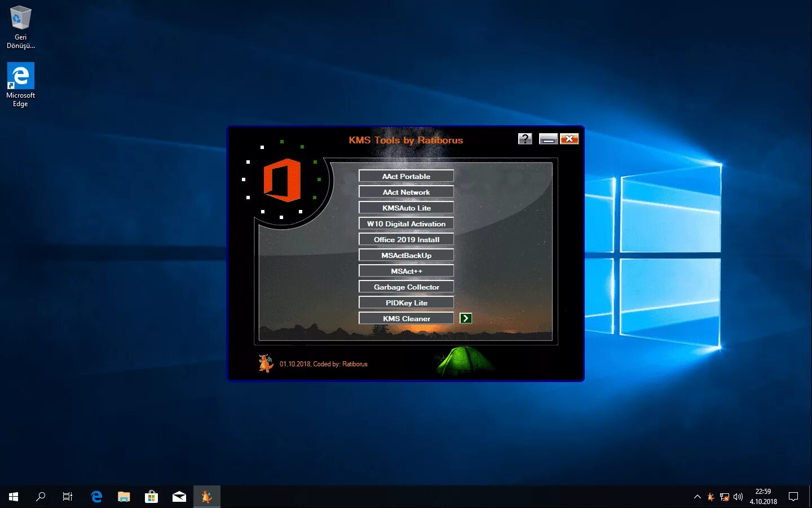Open MSAct++ utility

pos(406,271)
